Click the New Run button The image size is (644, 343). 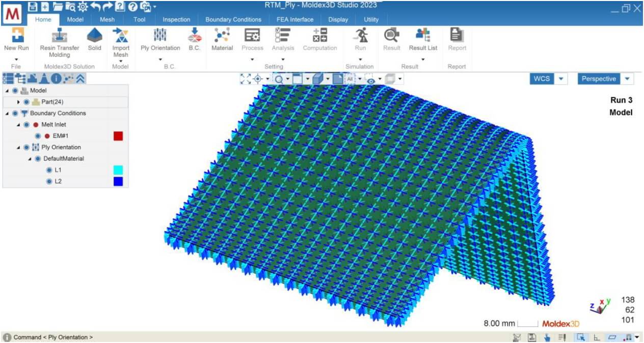point(16,40)
